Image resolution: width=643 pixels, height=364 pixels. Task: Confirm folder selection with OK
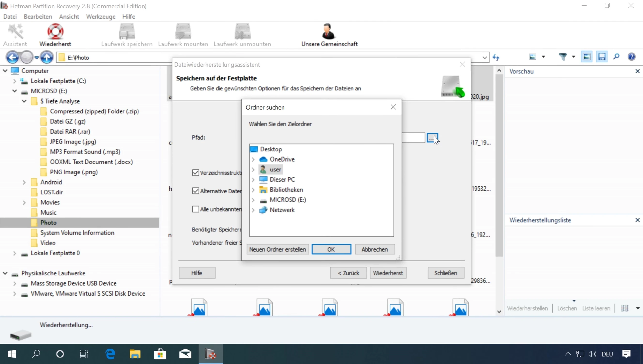pos(331,249)
